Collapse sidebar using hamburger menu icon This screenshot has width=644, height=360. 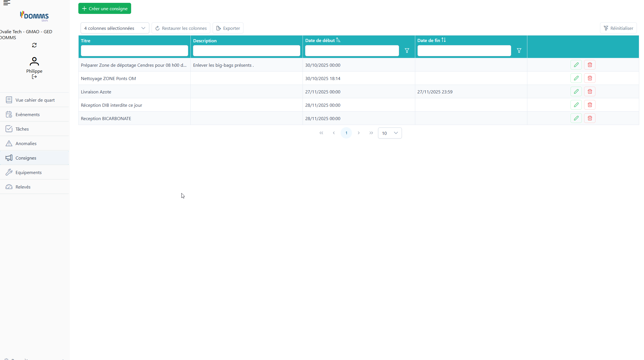(7, 3)
